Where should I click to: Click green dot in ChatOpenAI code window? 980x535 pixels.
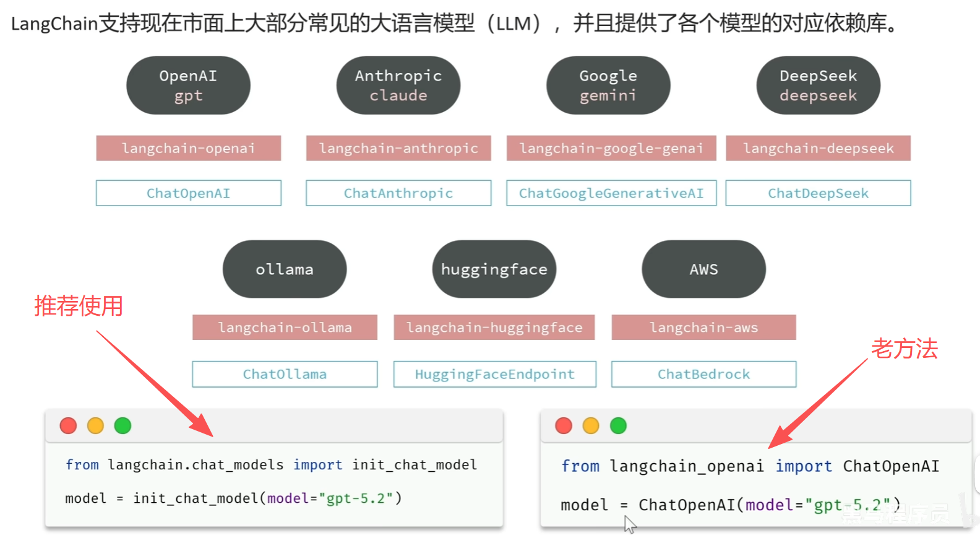[618, 426]
